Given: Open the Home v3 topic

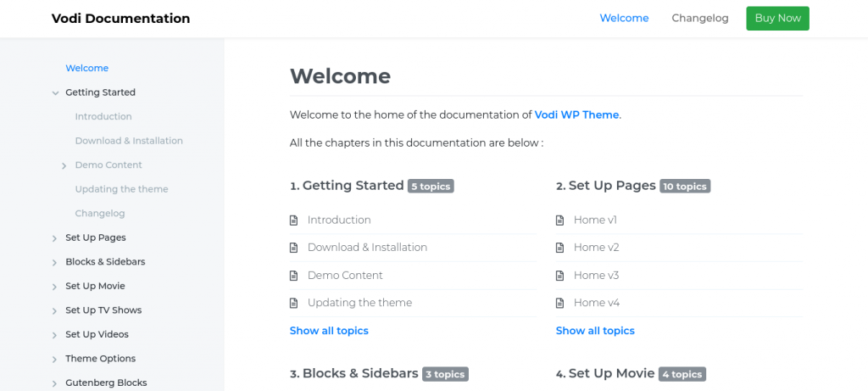Looking at the screenshot, I should [596, 276].
